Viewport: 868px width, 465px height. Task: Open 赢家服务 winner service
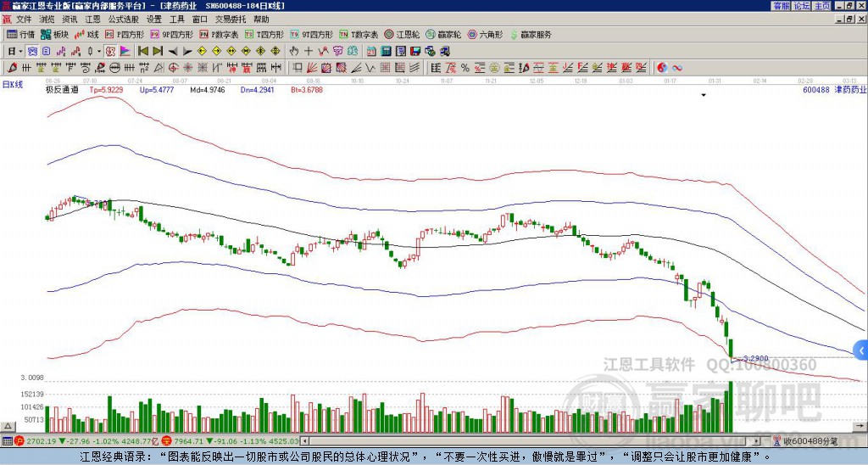pyautogui.click(x=531, y=34)
